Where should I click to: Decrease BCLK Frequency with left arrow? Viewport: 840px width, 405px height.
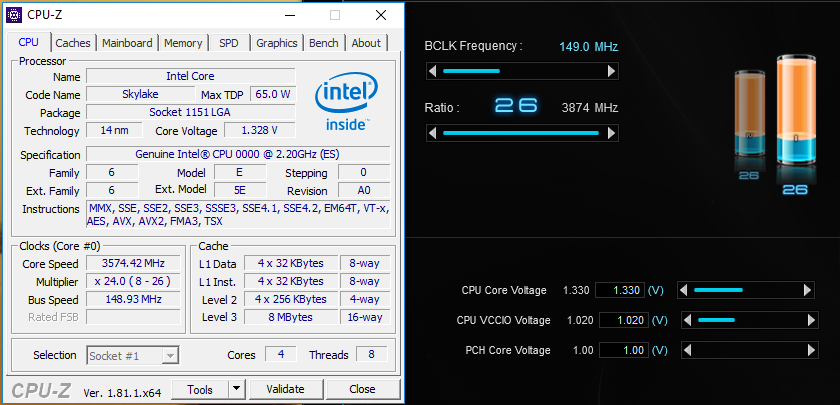(433, 71)
